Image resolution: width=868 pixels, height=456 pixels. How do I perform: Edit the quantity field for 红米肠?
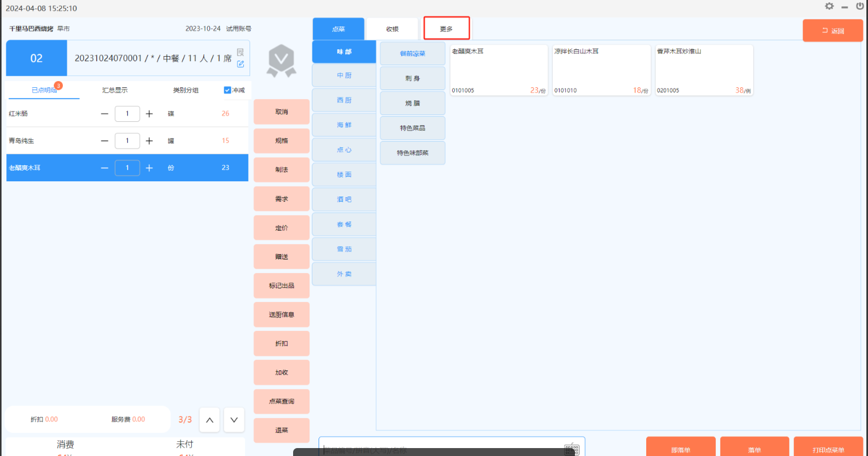(127, 114)
